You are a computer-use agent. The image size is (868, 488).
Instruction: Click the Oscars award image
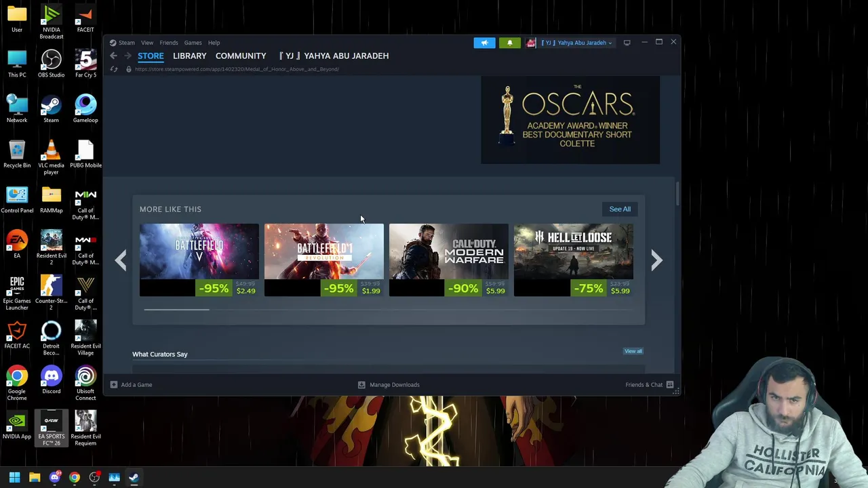coord(570,120)
